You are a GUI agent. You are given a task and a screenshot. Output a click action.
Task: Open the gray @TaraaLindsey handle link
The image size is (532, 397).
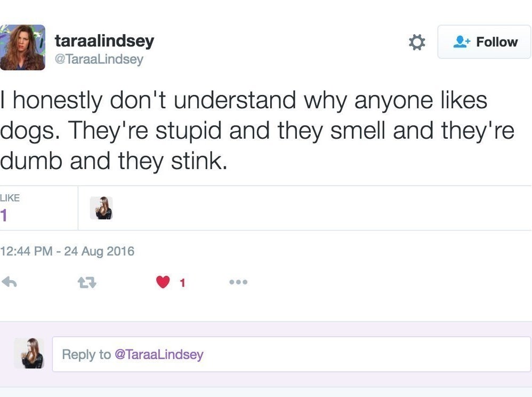pyautogui.click(x=99, y=59)
